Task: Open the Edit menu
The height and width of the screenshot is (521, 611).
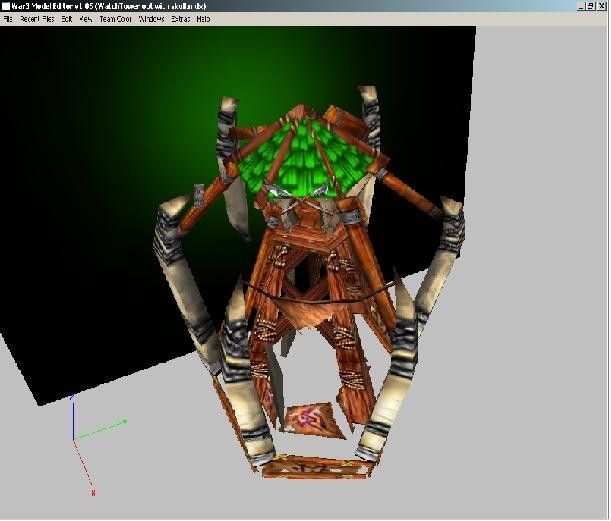Action: pyautogui.click(x=67, y=19)
